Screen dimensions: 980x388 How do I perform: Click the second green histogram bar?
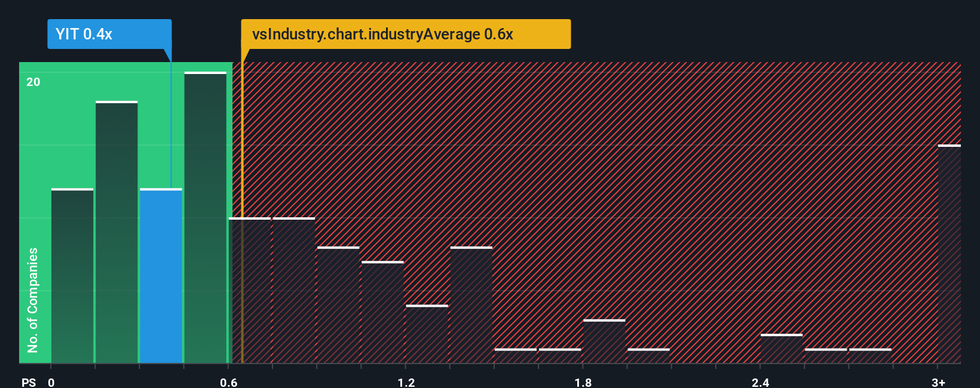click(x=117, y=232)
